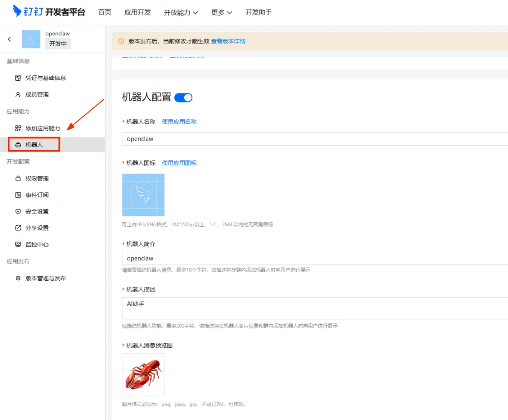This screenshot has height=420, width=508.
Task: Select 版本管理与发布 in the sidebar
Action: coord(45,279)
